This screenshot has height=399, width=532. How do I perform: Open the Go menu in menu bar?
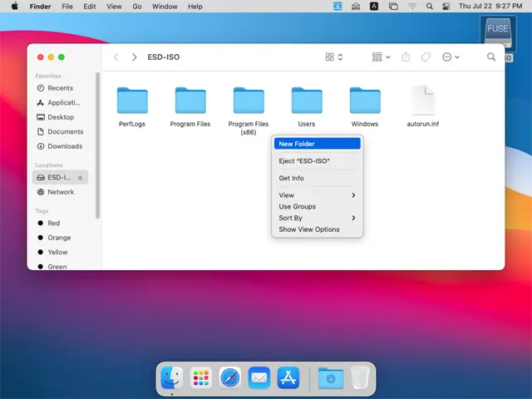click(137, 7)
